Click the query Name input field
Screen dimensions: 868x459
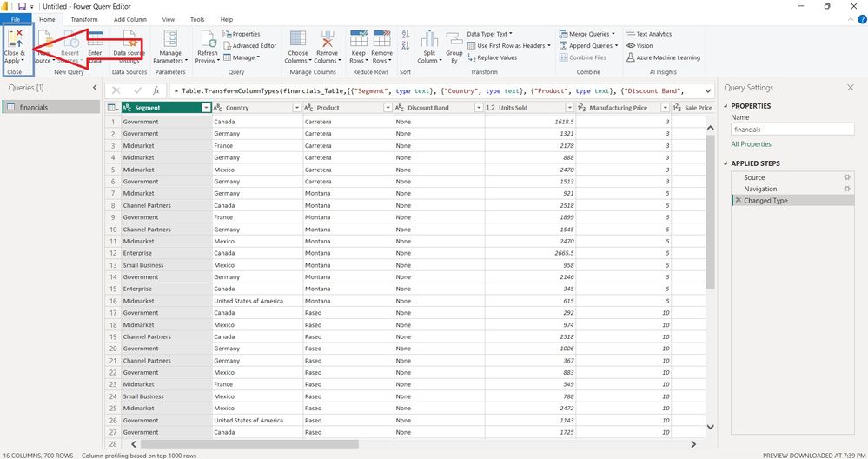click(x=792, y=129)
